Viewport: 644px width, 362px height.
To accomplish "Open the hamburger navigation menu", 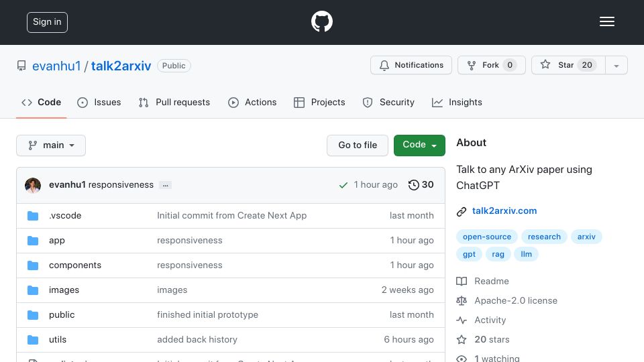I will [606, 21].
